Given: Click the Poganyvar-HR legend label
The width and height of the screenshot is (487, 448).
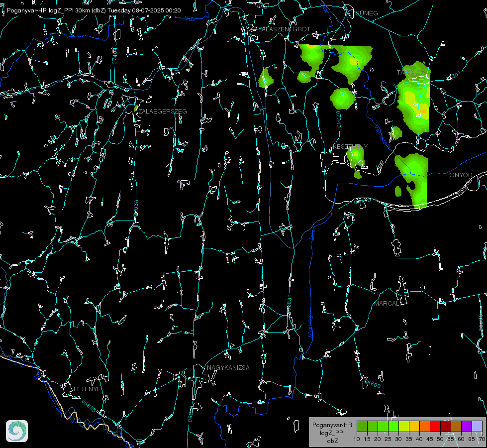Looking at the screenshot, I should [332, 425].
